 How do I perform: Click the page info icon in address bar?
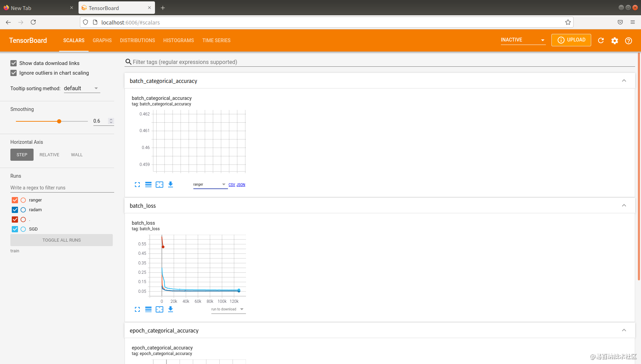click(x=95, y=22)
